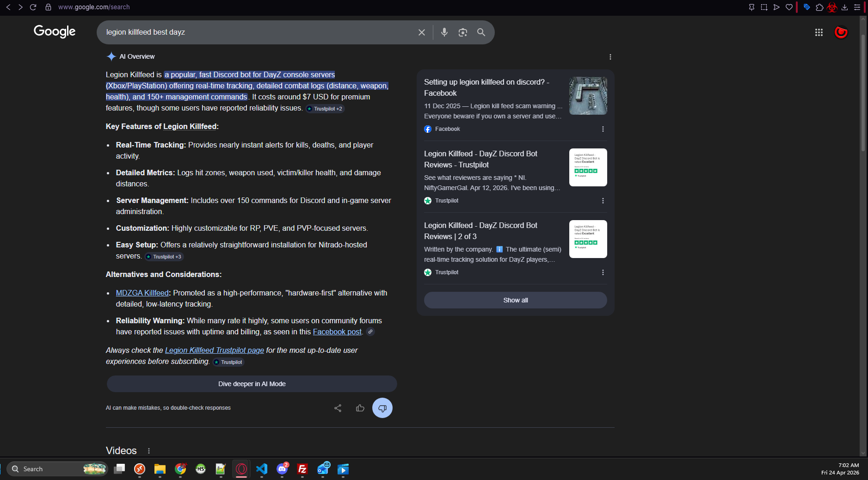Open the Legion Killfeed Trustpilot page link
This screenshot has width=868, height=480.
(x=215, y=350)
